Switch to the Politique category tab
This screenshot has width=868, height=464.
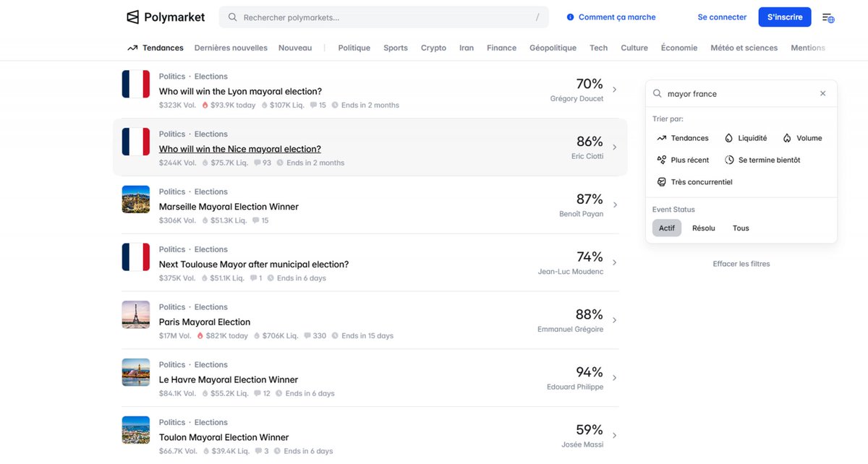[x=354, y=48]
